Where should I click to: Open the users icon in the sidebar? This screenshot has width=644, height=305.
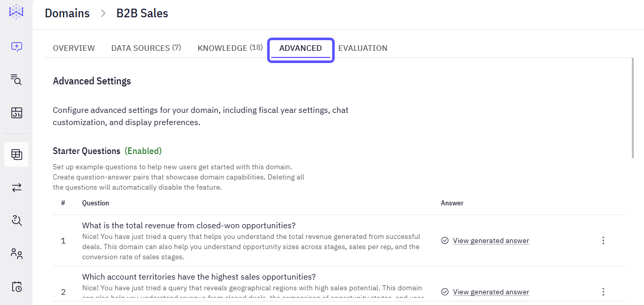pos(16,253)
